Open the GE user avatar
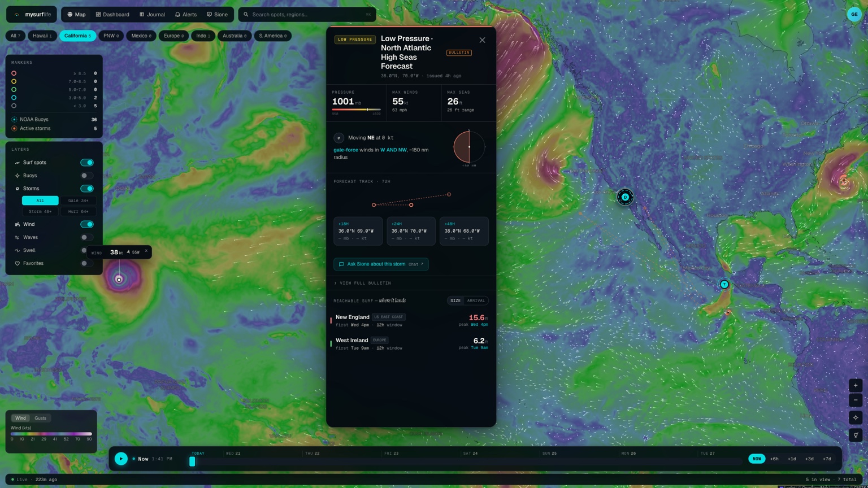The image size is (868, 488). 854,14
